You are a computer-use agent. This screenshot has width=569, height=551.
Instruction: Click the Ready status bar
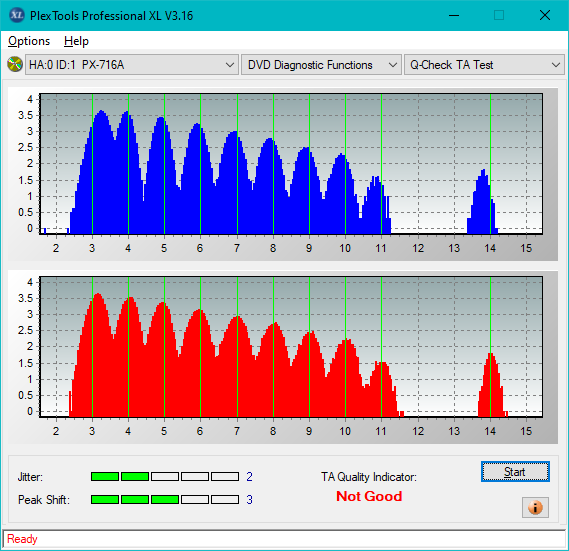tap(284, 539)
